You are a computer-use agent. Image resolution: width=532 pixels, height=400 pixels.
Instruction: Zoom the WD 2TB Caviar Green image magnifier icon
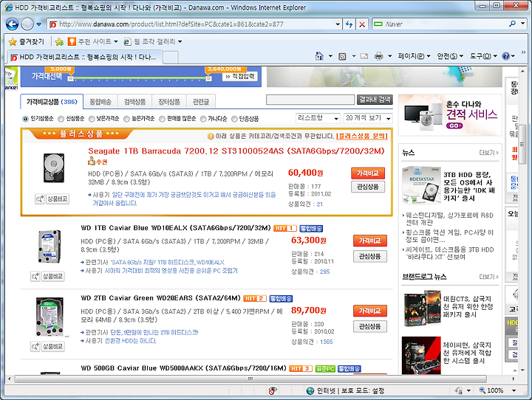(x=35, y=346)
